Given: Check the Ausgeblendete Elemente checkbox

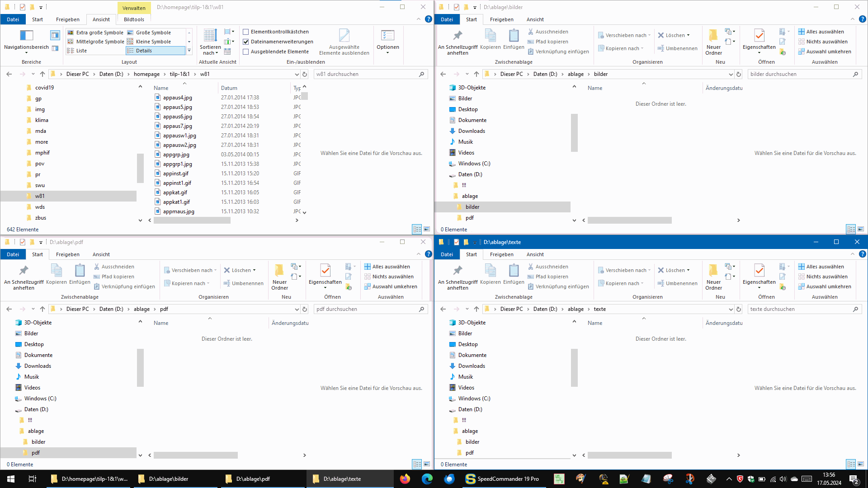Looking at the screenshot, I should 246,52.
